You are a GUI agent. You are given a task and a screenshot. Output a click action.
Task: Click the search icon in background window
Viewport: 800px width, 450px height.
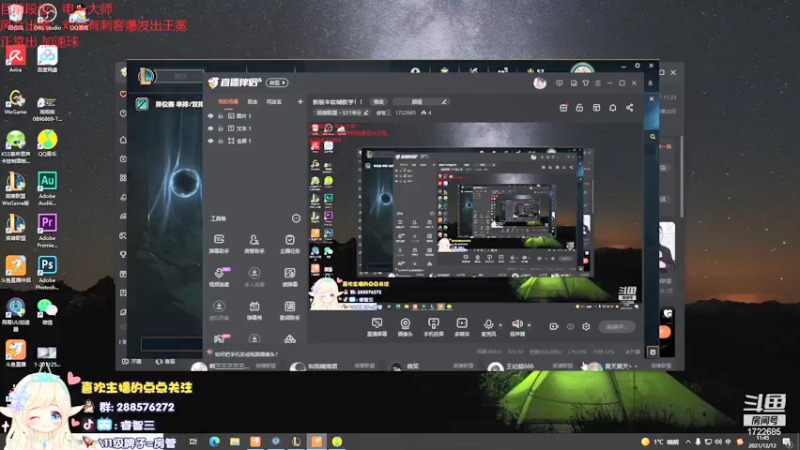click(653, 137)
